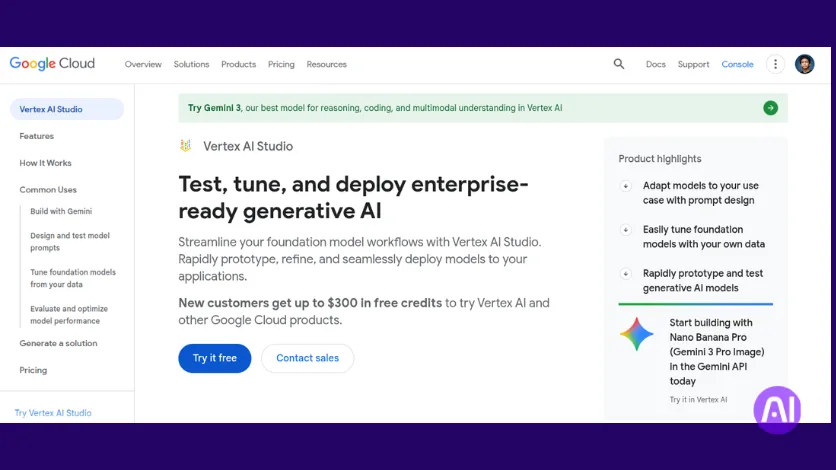This screenshot has width=836, height=470.
Task: Jump to How It Works section
Action: click(x=45, y=163)
